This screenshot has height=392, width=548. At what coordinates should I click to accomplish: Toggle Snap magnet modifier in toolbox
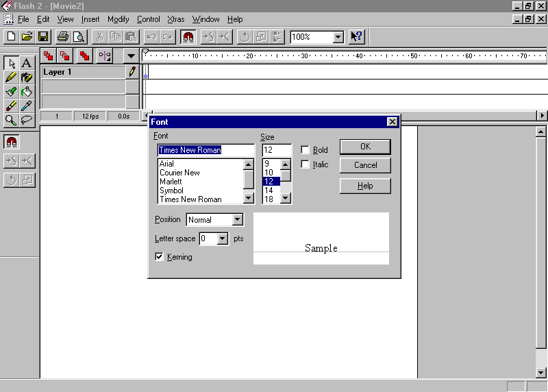[12, 142]
